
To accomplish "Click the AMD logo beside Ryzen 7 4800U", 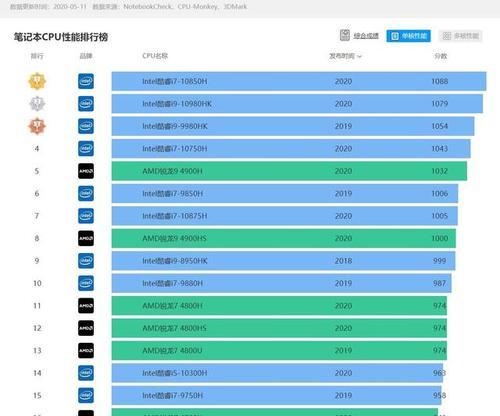I will tap(86, 351).
